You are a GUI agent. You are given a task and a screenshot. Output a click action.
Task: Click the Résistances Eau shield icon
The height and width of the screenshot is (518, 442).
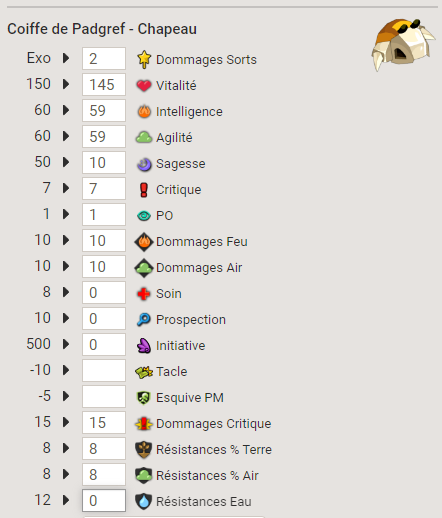(144, 501)
